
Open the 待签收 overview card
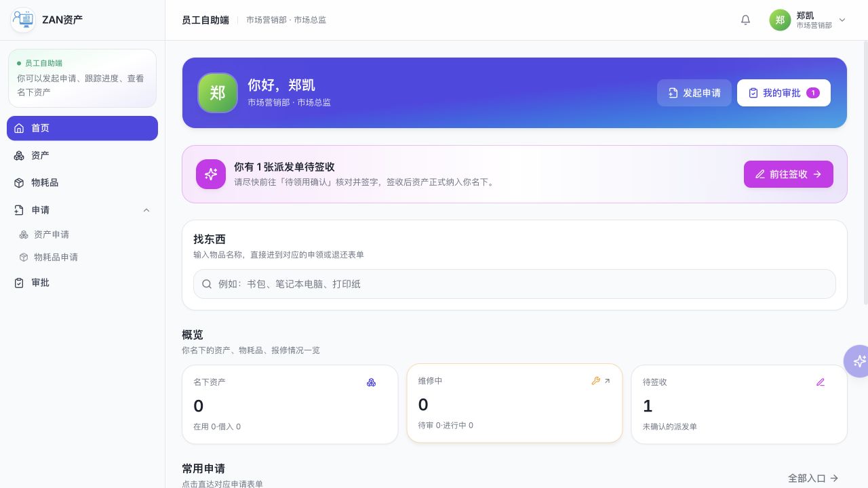pos(739,405)
